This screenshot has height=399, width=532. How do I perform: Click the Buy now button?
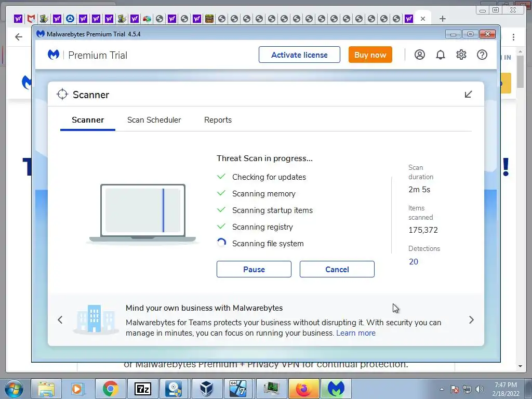(x=370, y=55)
